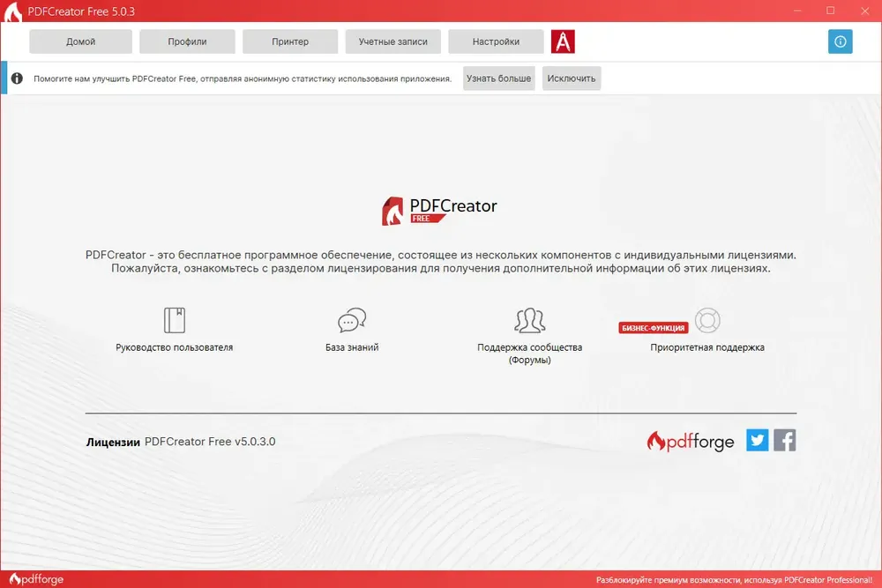Viewport: 882px width, 588px height.
Task: Click the priority support lifebuoy icon
Action: pyautogui.click(x=707, y=320)
